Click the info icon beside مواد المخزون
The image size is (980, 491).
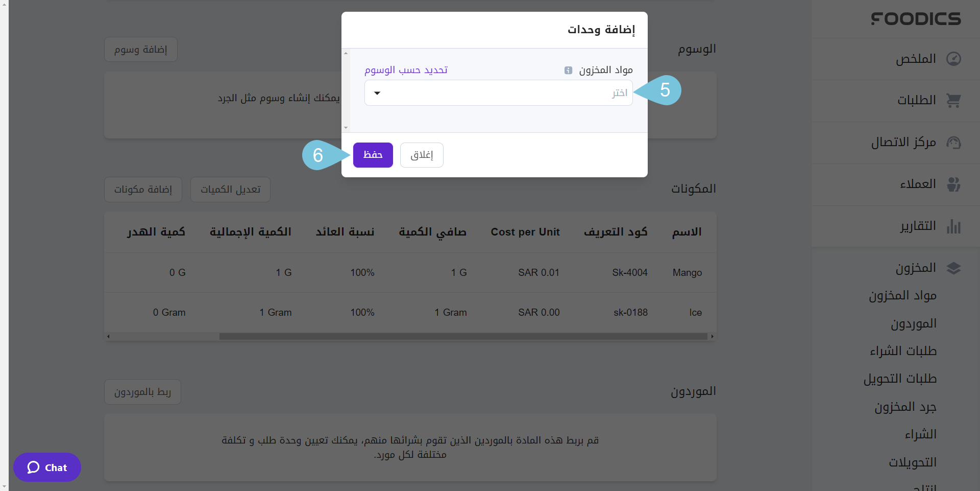[x=568, y=71]
